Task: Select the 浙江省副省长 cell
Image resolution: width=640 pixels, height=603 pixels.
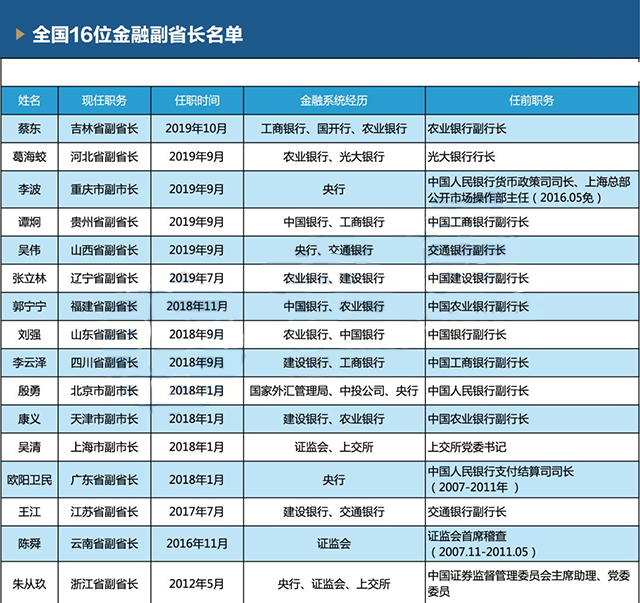Action: click(x=104, y=584)
